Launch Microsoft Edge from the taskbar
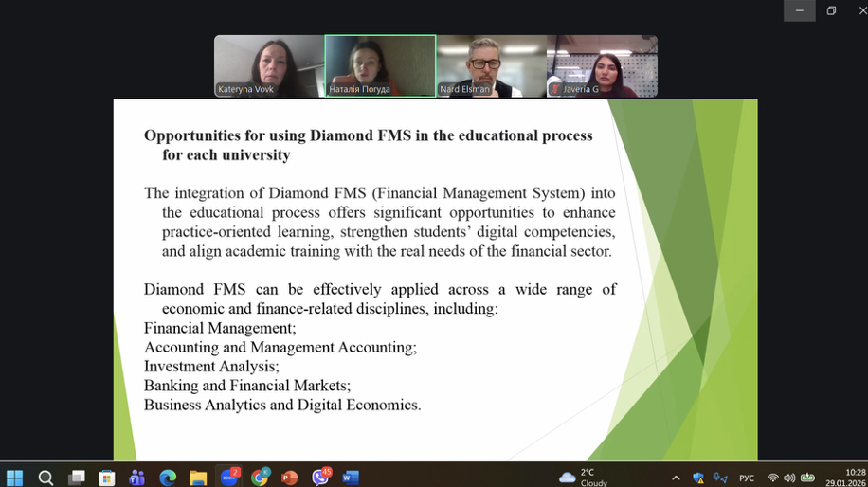Screen dimensions: 868x487 click(x=168, y=478)
